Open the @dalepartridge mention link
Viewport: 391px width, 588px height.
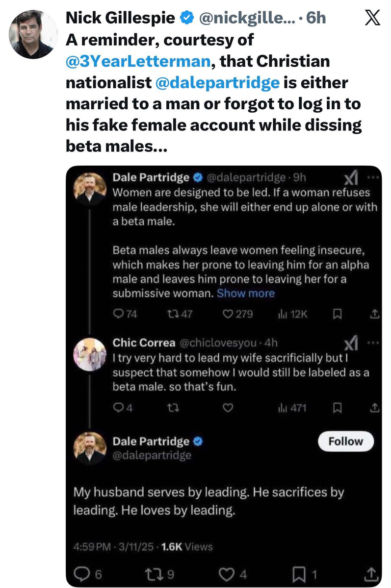(x=216, y=83)
